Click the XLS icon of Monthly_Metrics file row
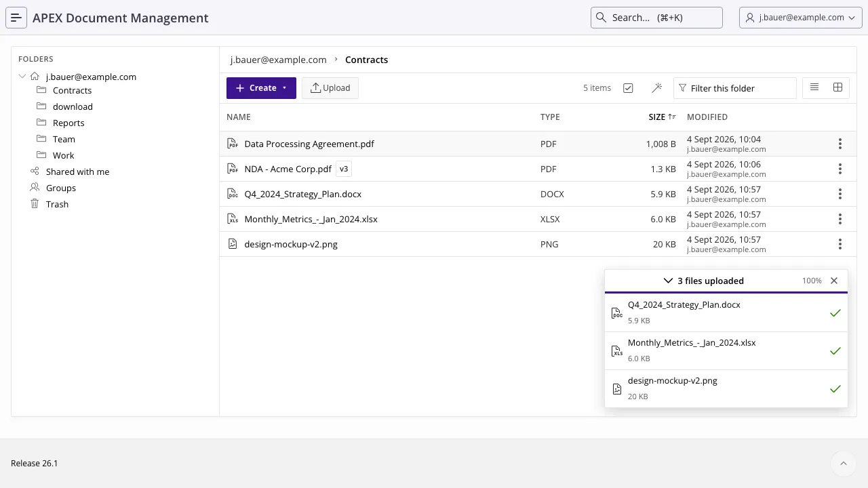 coord(233,219)
